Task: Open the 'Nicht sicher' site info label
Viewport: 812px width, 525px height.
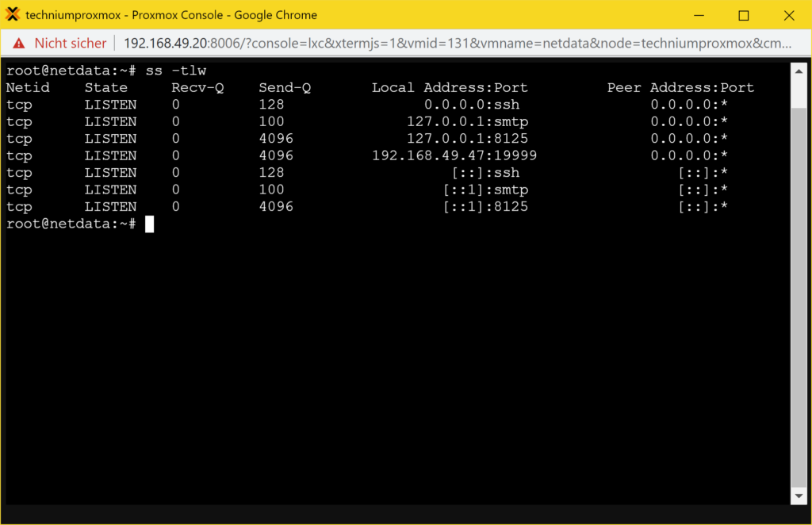Action: click(x=70, y=43)
